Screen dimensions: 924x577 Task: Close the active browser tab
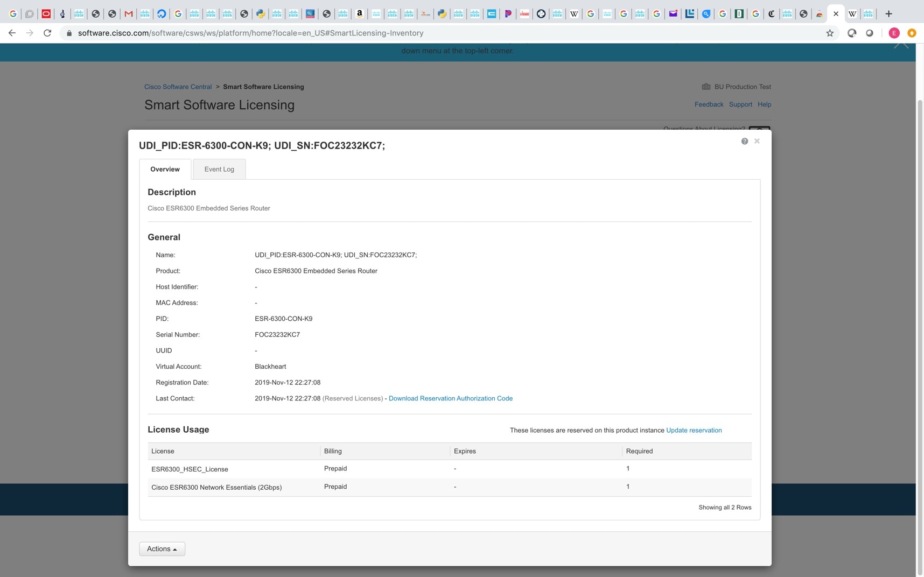[x=836, y=14]
